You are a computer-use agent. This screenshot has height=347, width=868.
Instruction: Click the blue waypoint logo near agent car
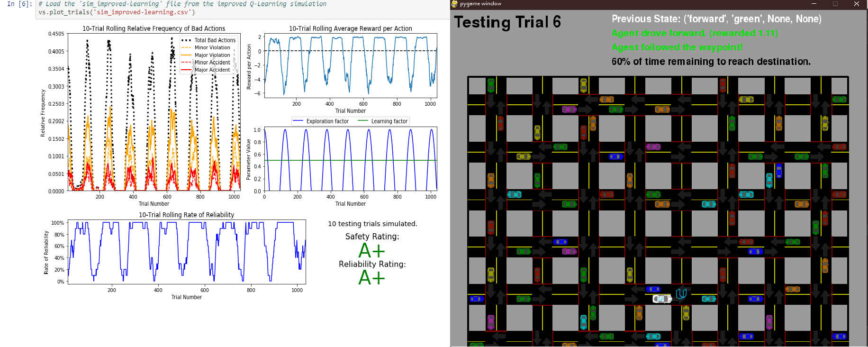point(681,294)
